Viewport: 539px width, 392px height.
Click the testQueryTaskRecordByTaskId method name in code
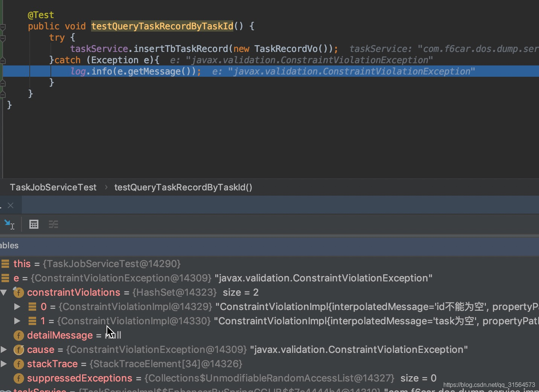(162, 26)
